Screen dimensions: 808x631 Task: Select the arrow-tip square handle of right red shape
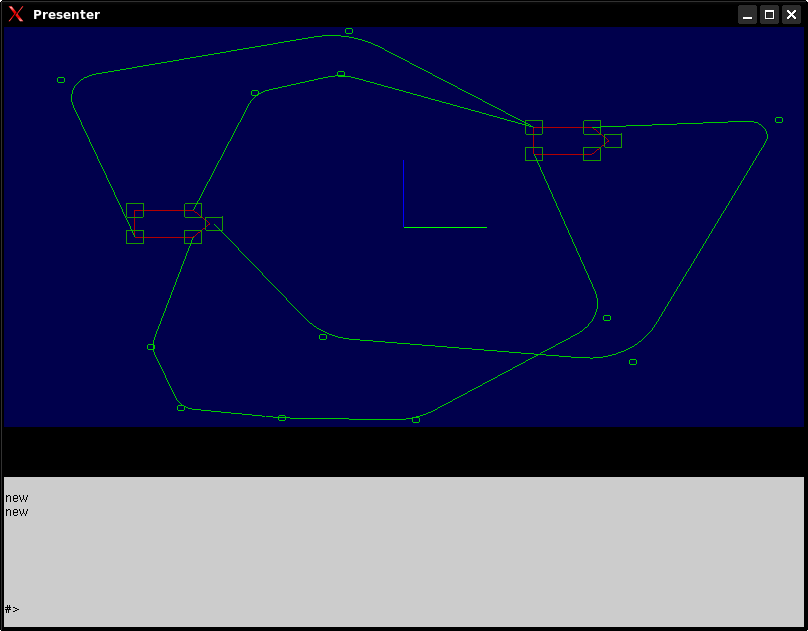tap(613, 140)
